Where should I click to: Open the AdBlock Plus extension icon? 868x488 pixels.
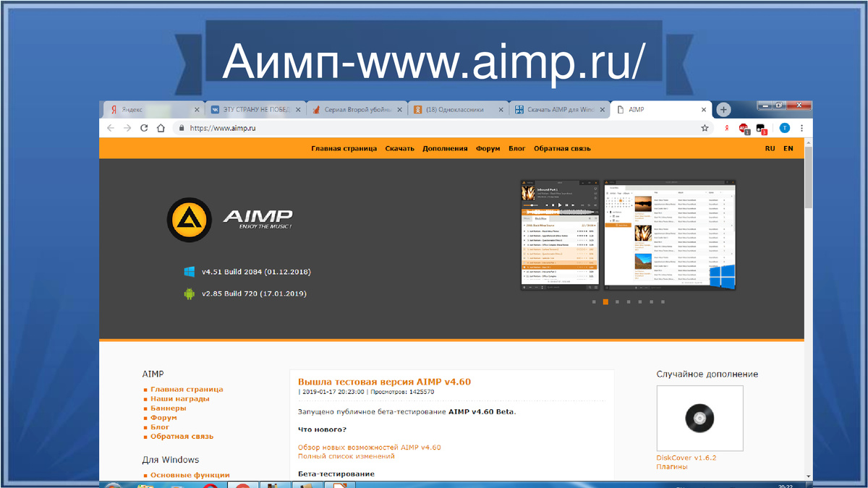point(744,128)
